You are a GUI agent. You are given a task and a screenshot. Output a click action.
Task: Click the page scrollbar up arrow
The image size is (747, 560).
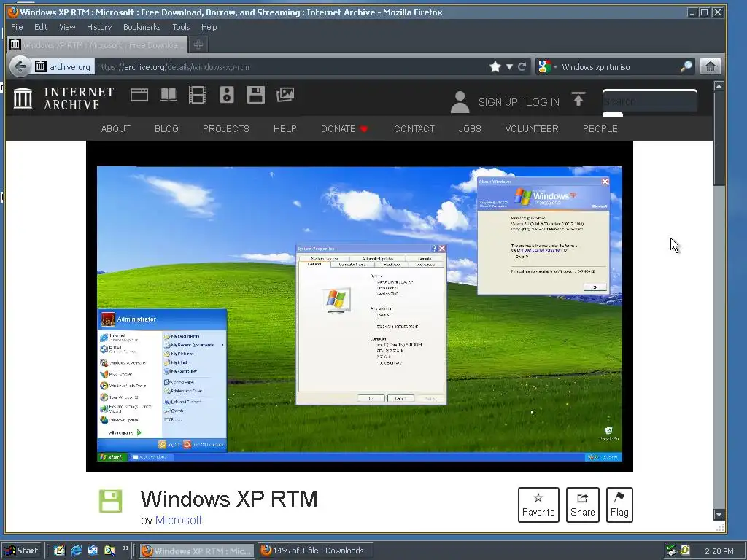point(719,86)
